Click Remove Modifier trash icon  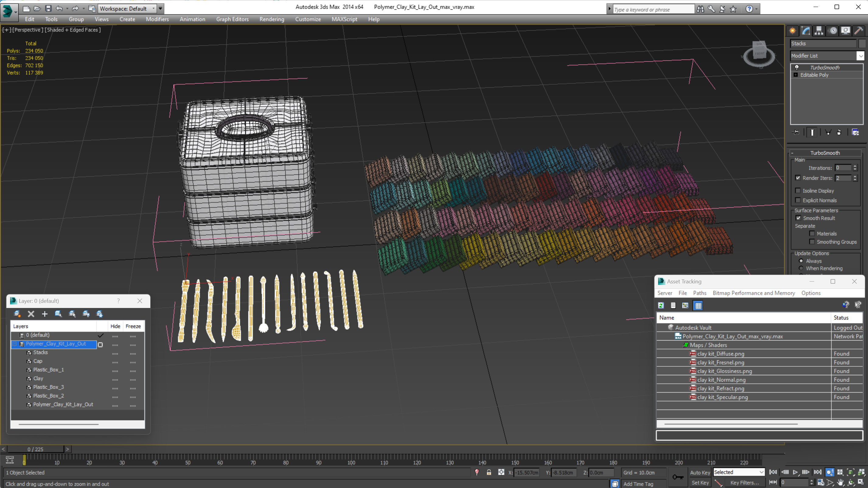pos(839,132)
